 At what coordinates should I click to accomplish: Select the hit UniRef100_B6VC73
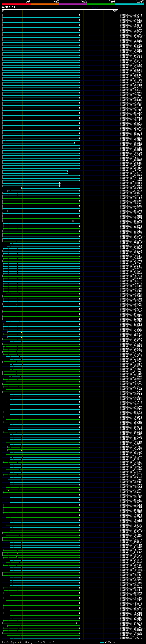pos(131,87)
